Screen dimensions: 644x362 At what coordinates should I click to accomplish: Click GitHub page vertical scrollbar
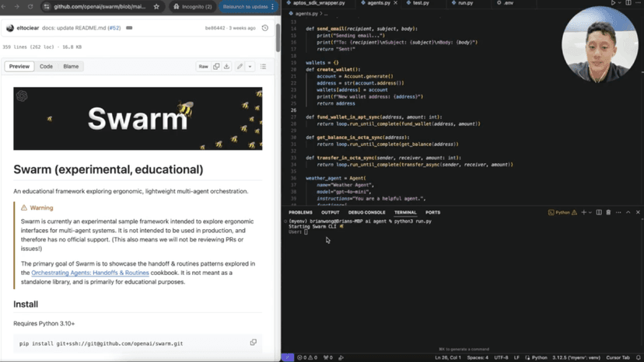pos(278,37)
